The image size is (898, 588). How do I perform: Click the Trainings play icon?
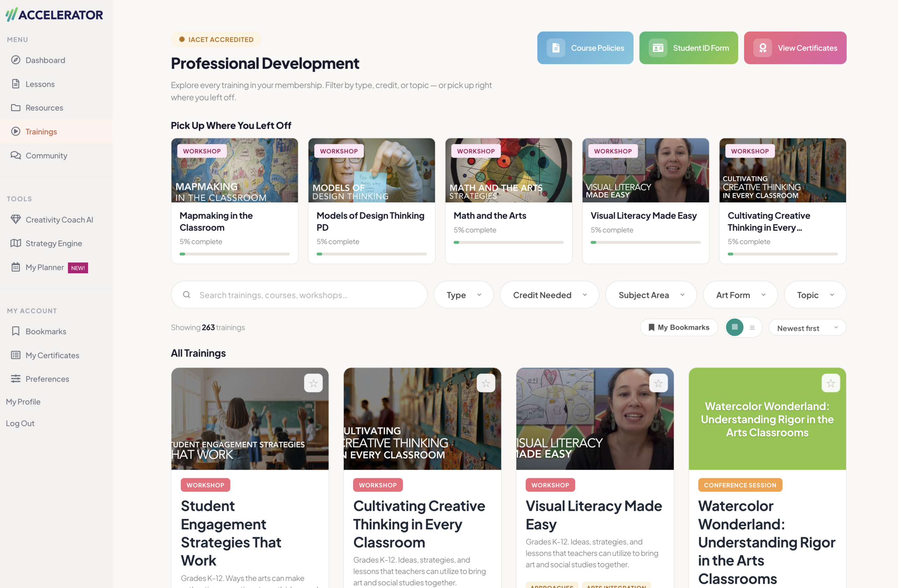tap(15, 131)
